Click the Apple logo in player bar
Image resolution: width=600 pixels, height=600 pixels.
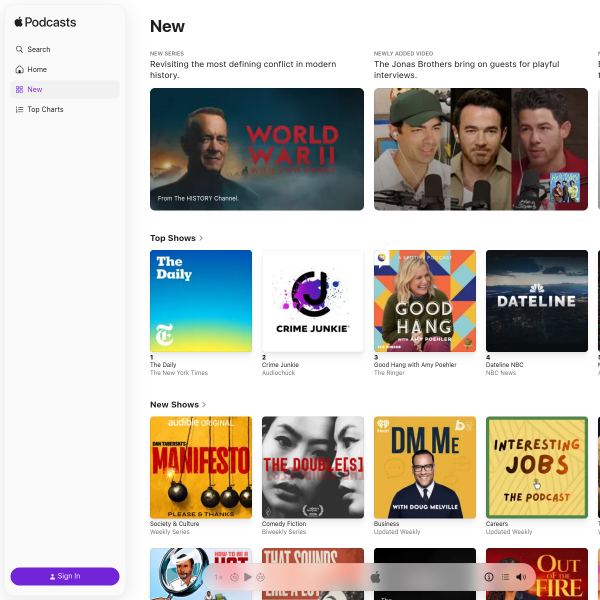(375, 577)
